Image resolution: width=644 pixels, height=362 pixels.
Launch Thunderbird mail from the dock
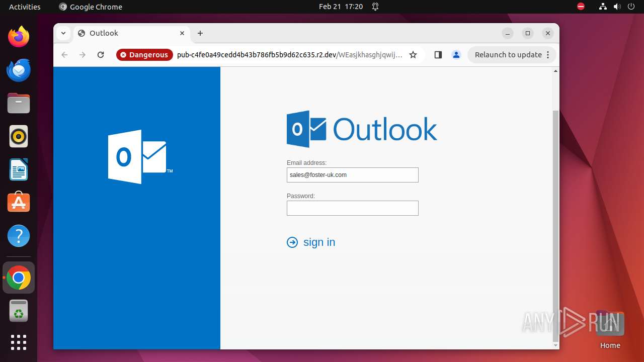tap(19, 70)
